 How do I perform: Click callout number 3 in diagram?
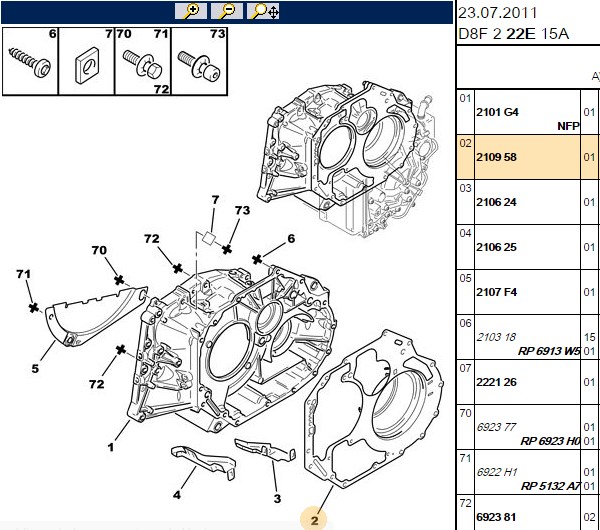tap(277, 499)
